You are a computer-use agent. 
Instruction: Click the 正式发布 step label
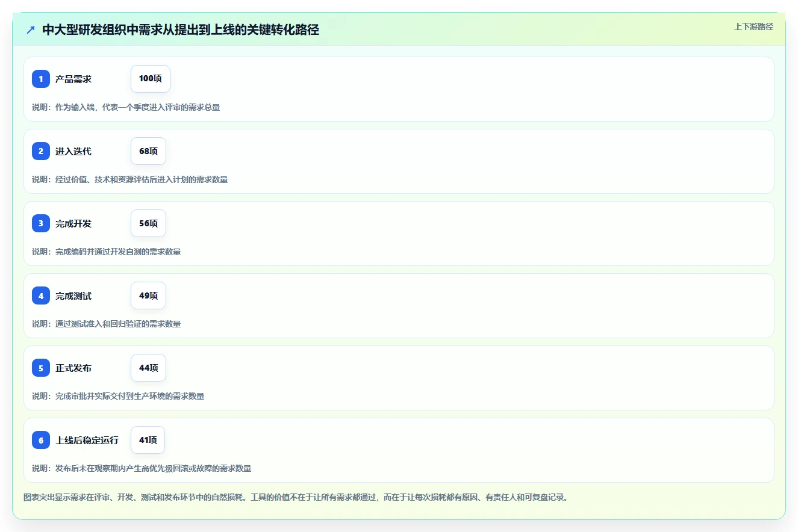[x=73, y=368]
